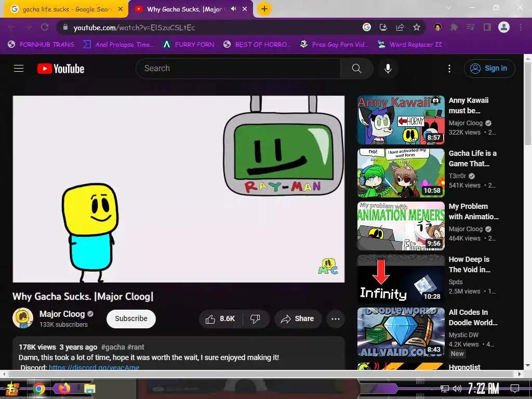The height and width of the screenshot is (399, 532).
Task: Click the horizontal scrollbar at bottom
Action: click(261, 374)
